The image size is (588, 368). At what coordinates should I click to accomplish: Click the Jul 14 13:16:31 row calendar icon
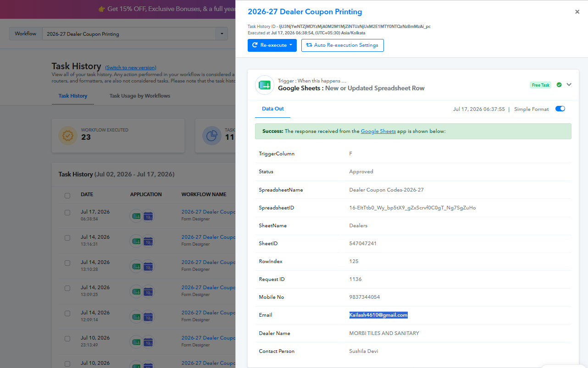(148, 241)
